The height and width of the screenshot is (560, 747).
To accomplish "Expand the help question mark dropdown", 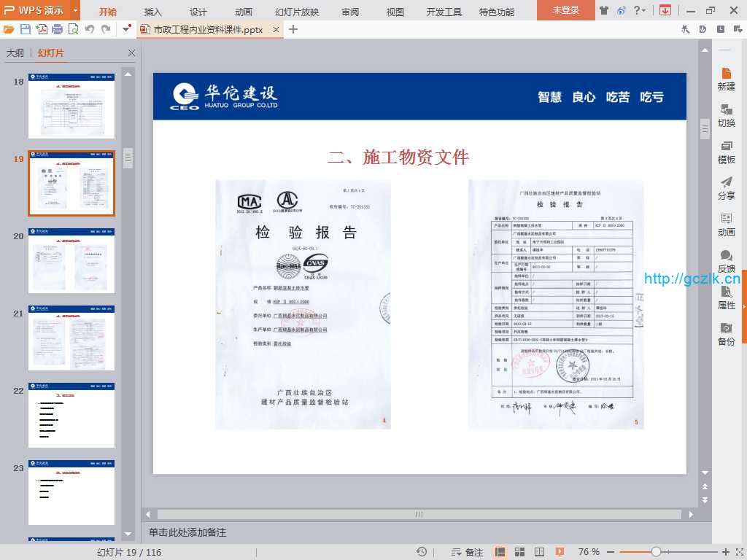I will point(643,10).
